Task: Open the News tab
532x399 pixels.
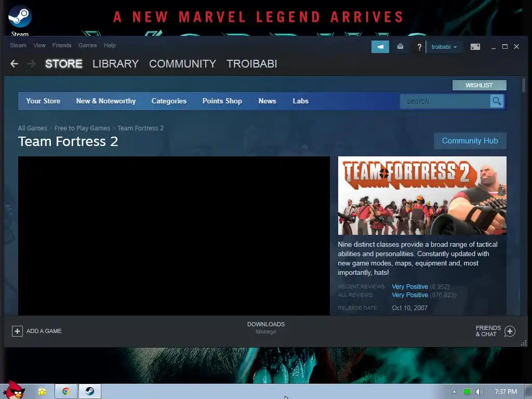Action: 268,101
